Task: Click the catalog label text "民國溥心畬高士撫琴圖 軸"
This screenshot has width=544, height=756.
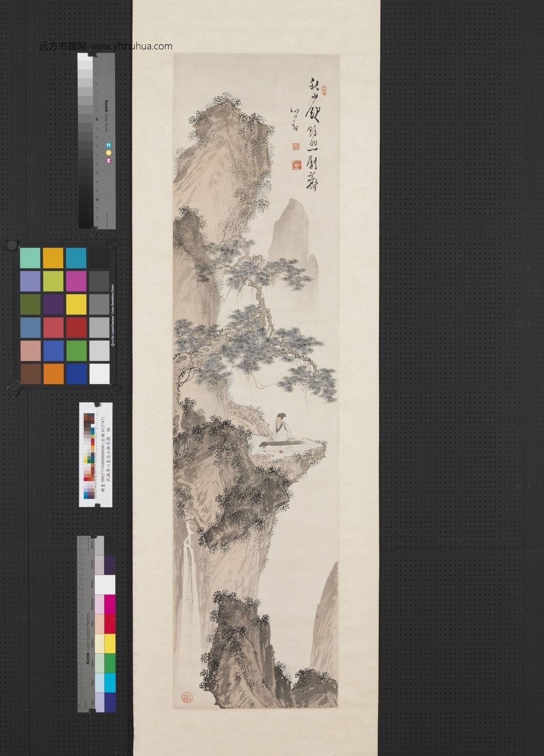Action: click(108, 454)
